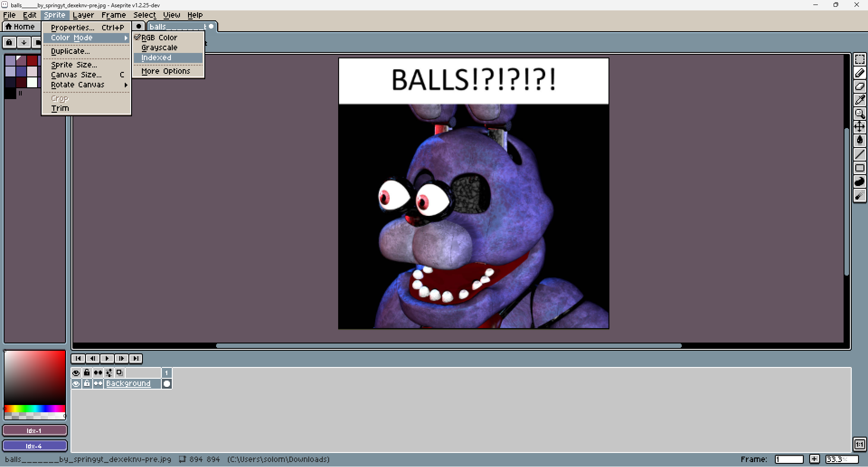The width and height of the screenshot is (868, 467).
Task: Click the background color Idx-4 button
Action: 35,446
